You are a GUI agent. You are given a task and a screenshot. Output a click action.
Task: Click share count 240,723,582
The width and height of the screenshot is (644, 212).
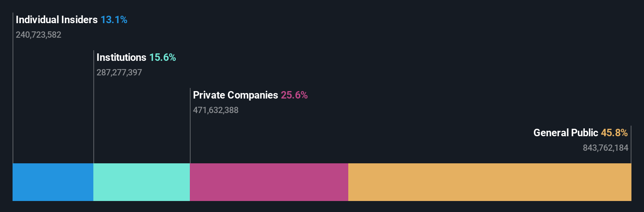(x=38, y=35)
